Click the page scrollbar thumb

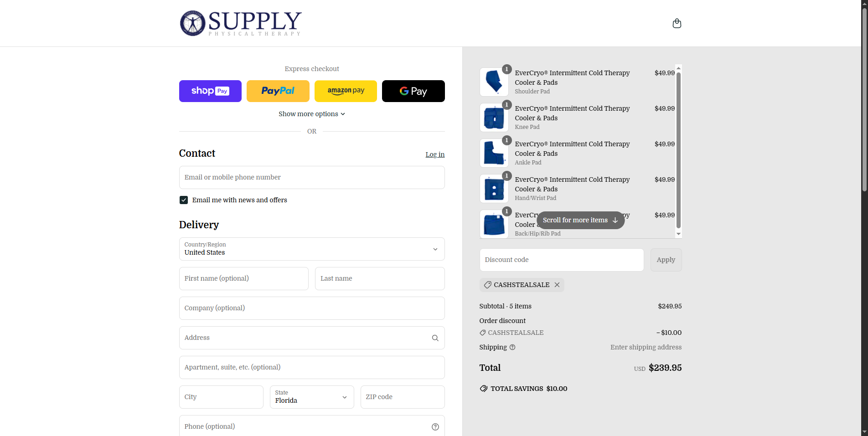(x=864, y=99)
